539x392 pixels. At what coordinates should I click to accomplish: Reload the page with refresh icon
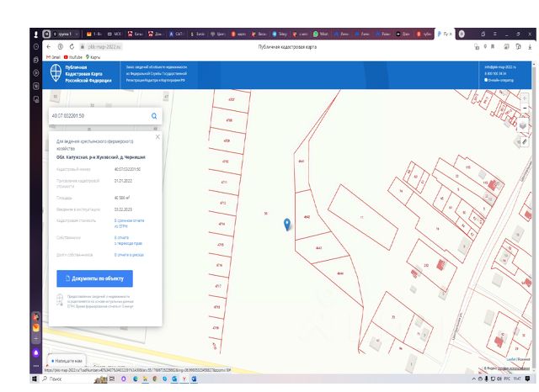pos(72,46)
